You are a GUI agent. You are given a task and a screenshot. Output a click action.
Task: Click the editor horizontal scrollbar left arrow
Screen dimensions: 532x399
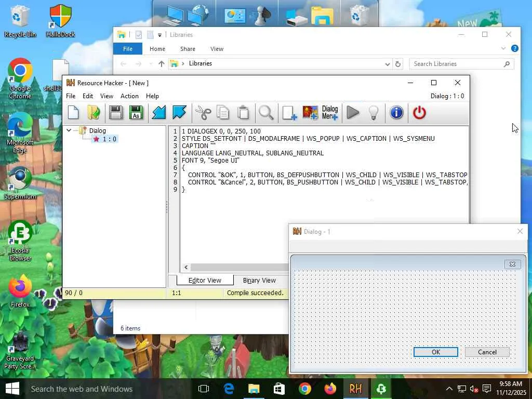click(x=186, y=267)
